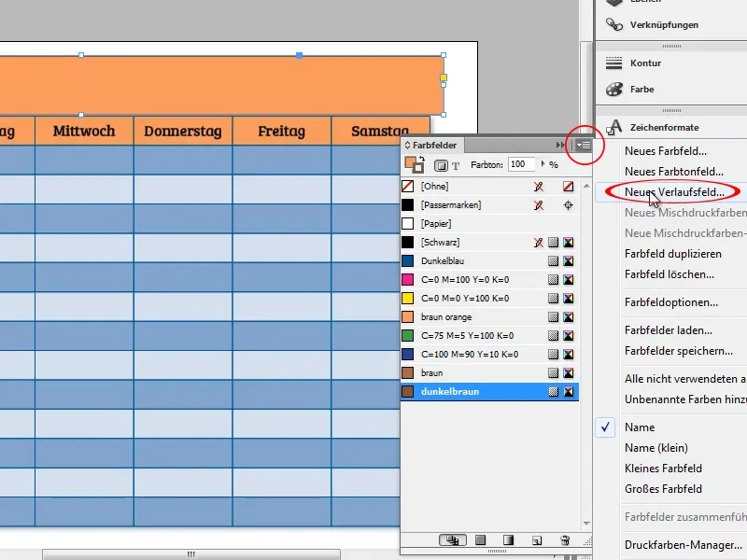Choose Farbfeldoptionen... from the menu
This screenshot has width=747, height=560.
click(x=670, y=301)
